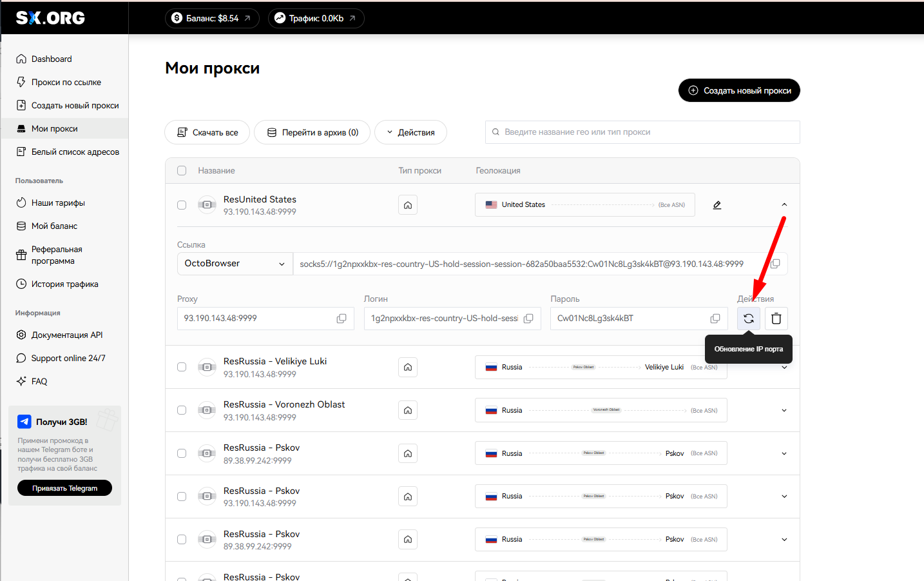Toggle the select-all checkbox in table header
Image resolution: width=924 pixels, height=581 pixels.
click(x=182, y=171)
